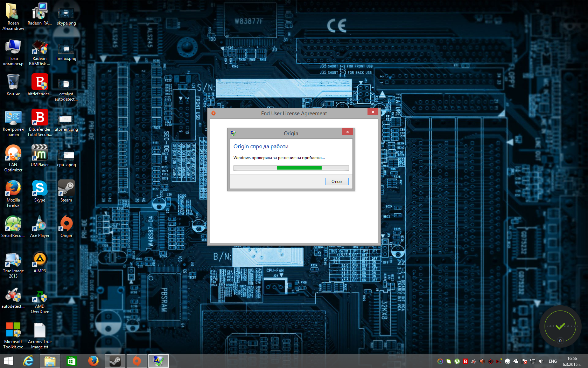Open the Rosen Alexandrow user folder
588x368 pixels.
pyautogui.click(x=13, y=16)
